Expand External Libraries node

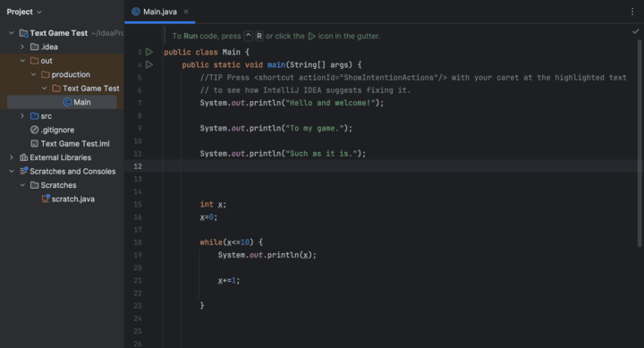tap(12, 157)
